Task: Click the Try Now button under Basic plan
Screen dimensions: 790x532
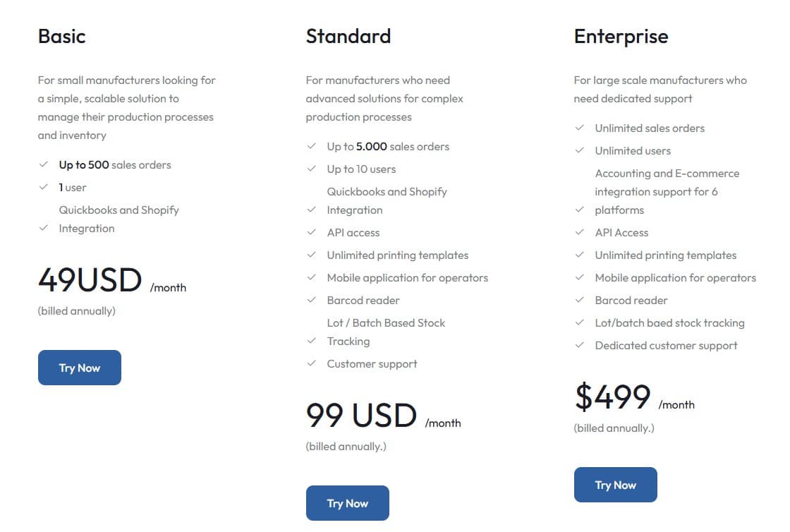Action: tap(79, 368)
